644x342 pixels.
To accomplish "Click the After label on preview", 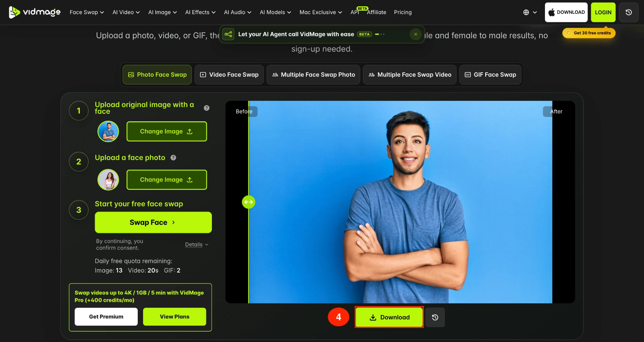I will point(556,112).
